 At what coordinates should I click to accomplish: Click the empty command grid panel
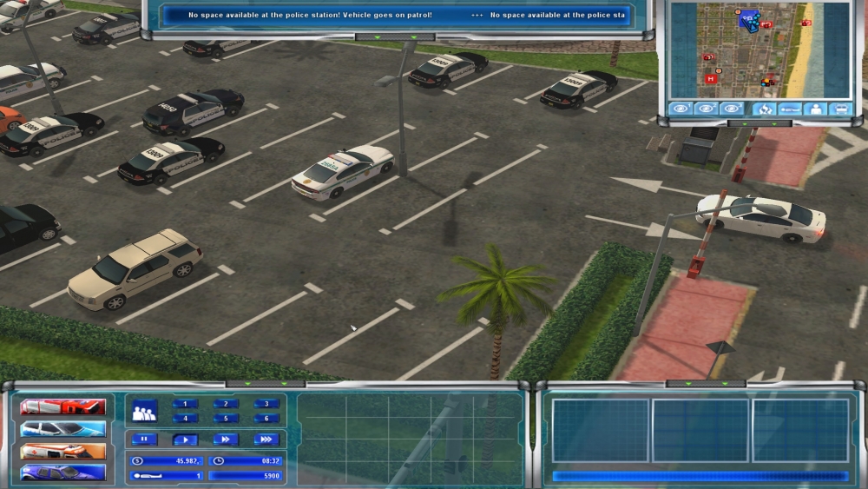click(x=411, y=438)
